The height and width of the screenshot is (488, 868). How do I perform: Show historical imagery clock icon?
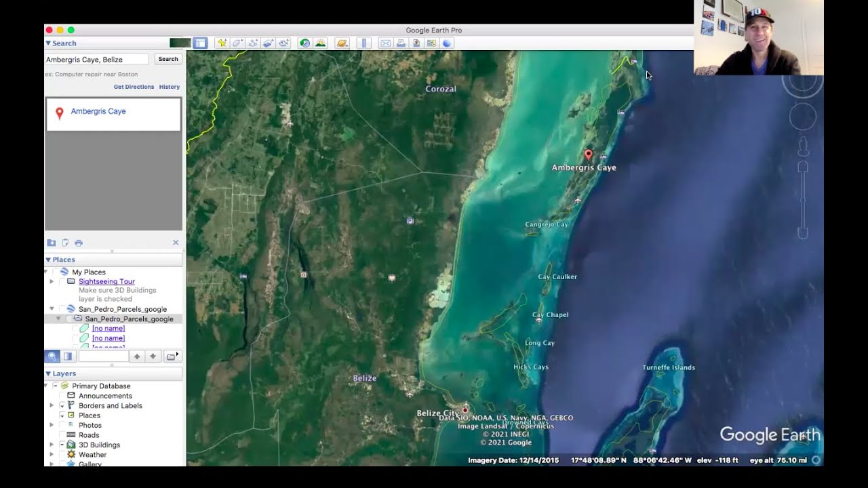coord(305,43)
